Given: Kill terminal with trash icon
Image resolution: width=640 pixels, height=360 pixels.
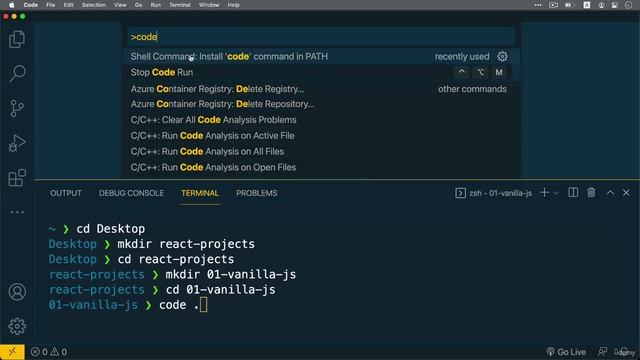Looking at the screenshot, I should click(591, 193).
